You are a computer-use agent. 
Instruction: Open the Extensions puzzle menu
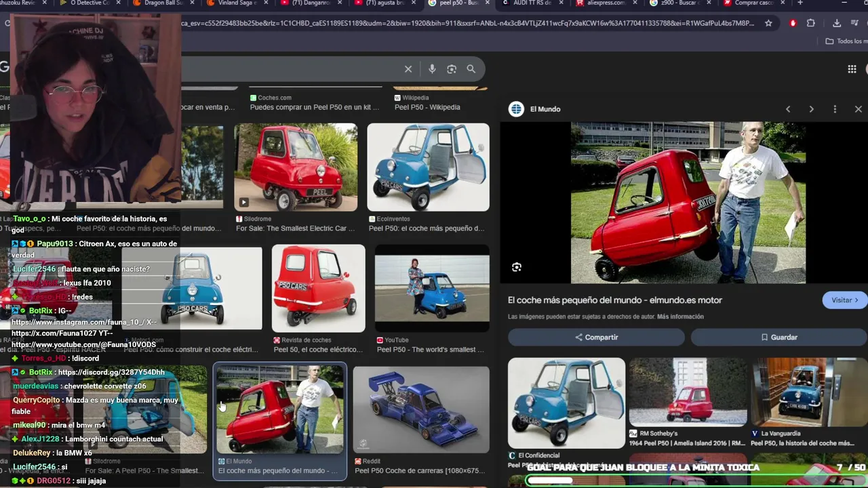pos(811,23)
